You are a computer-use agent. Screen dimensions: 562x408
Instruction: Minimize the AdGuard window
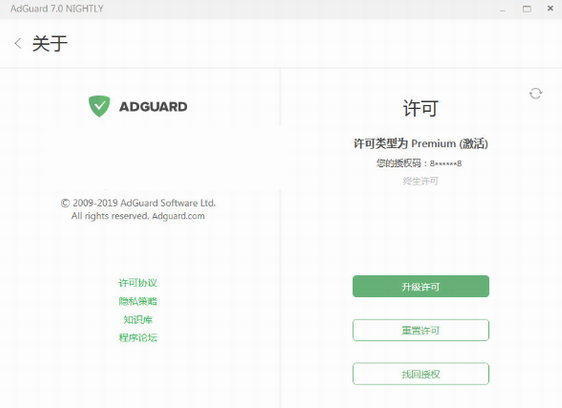pos(503,9)
